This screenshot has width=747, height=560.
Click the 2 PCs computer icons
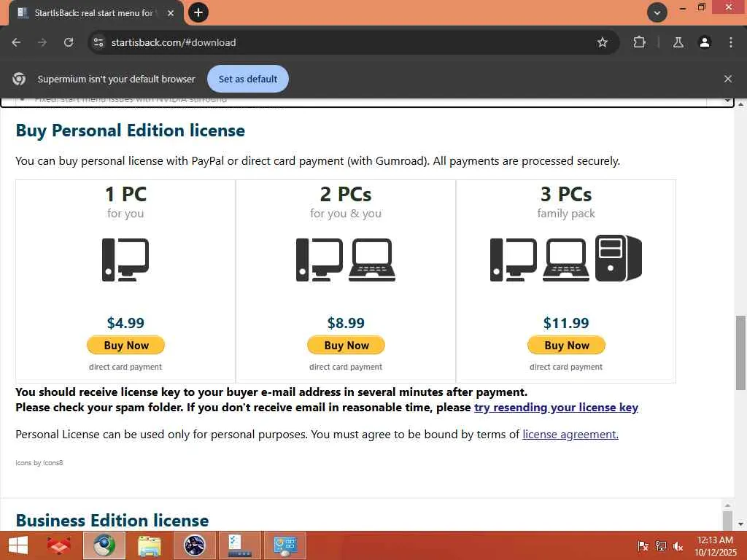(346, 260)
